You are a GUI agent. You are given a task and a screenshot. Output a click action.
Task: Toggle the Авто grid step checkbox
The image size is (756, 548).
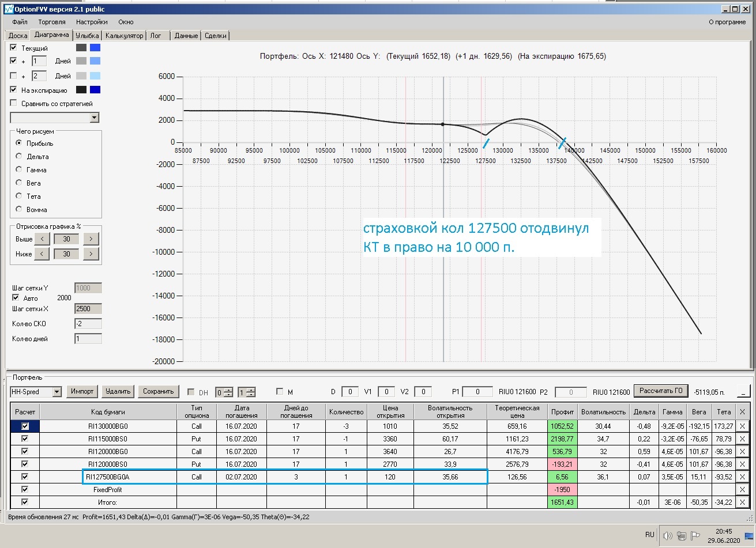16,298
